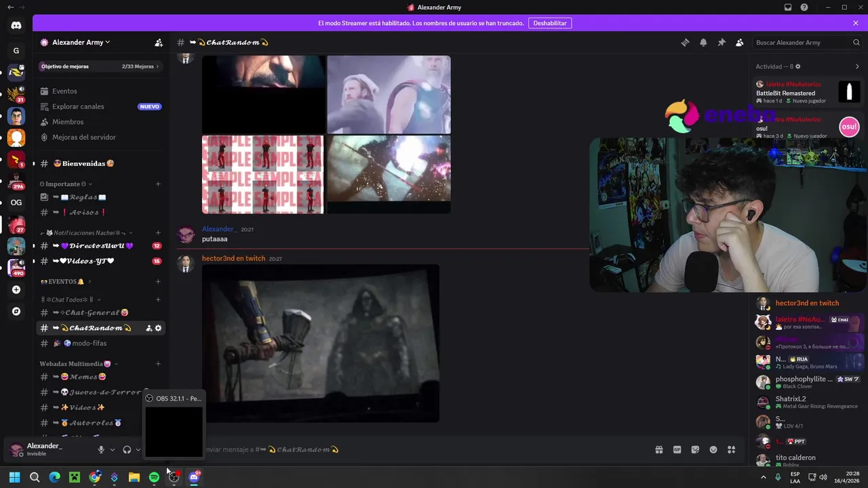Click the gift icon in the message bar

pos(658,449)
